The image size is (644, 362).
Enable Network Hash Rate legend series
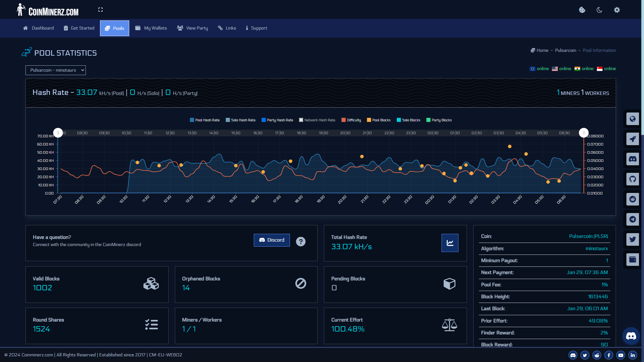(x=317, y=120)
